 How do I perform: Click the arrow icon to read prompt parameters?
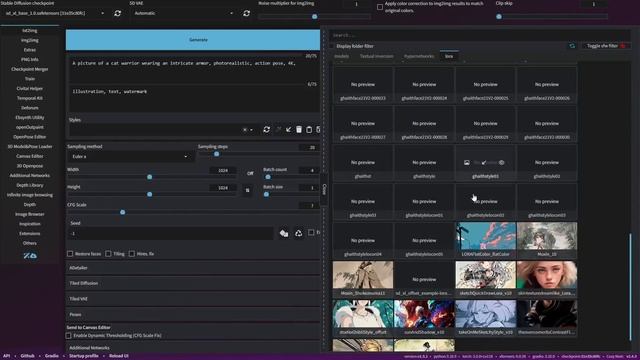(289, 129)
